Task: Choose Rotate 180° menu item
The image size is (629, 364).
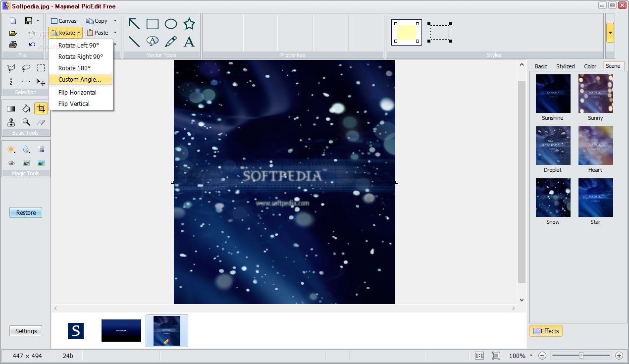Action: click(x=81, y=68)
